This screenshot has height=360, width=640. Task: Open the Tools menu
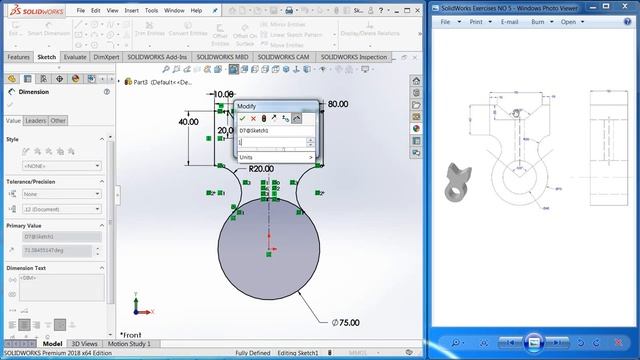click(151, 11)
